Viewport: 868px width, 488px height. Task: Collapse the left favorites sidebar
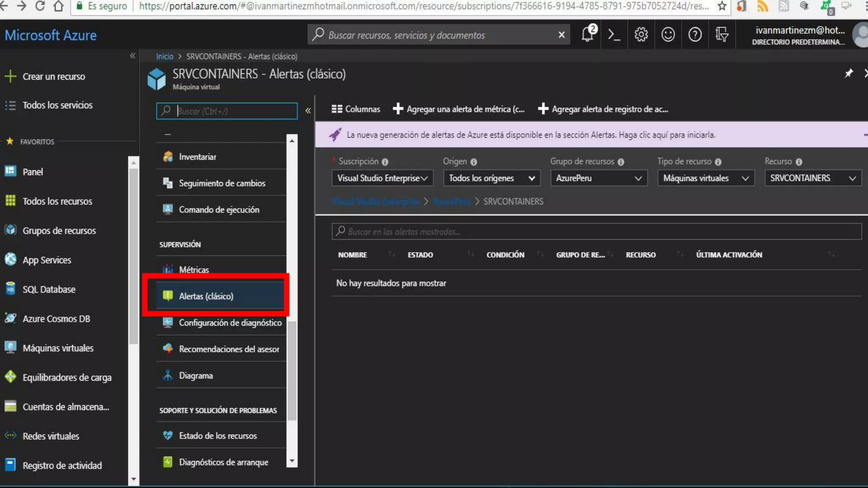click(133, 55)
